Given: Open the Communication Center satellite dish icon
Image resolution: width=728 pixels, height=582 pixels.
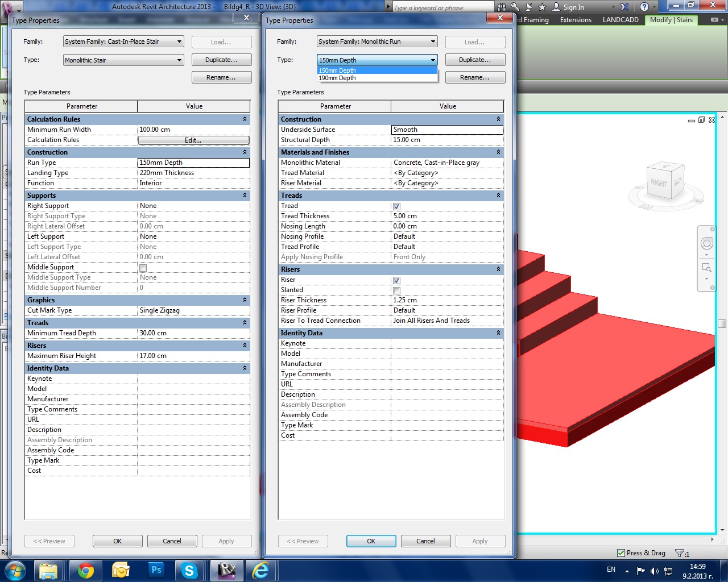Looking at the screenshot, I should (x=528, y=7).
